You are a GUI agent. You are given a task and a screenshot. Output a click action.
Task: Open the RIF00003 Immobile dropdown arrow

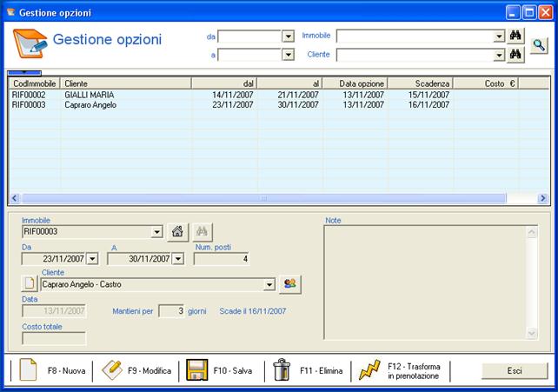(156, 232)
